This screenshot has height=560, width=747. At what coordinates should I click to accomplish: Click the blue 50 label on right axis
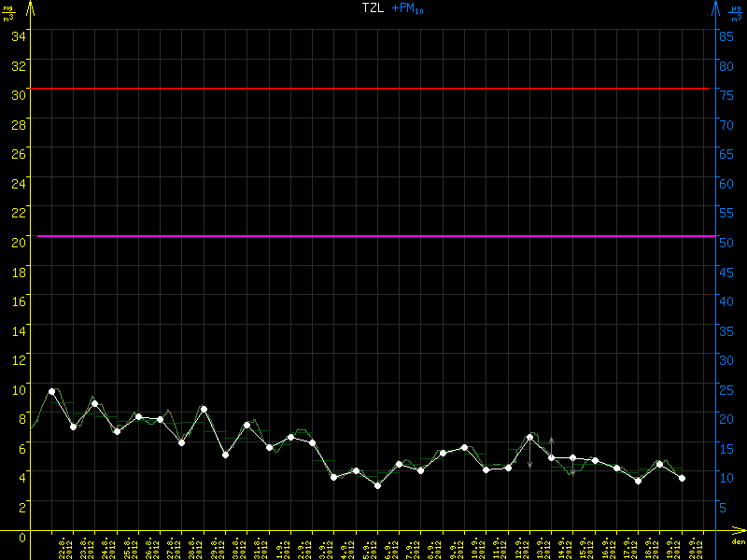pyautogui.click(x=725, y=242)
